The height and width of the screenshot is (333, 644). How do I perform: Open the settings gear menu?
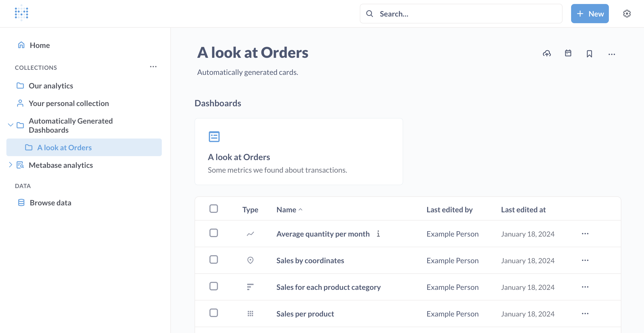627,14
